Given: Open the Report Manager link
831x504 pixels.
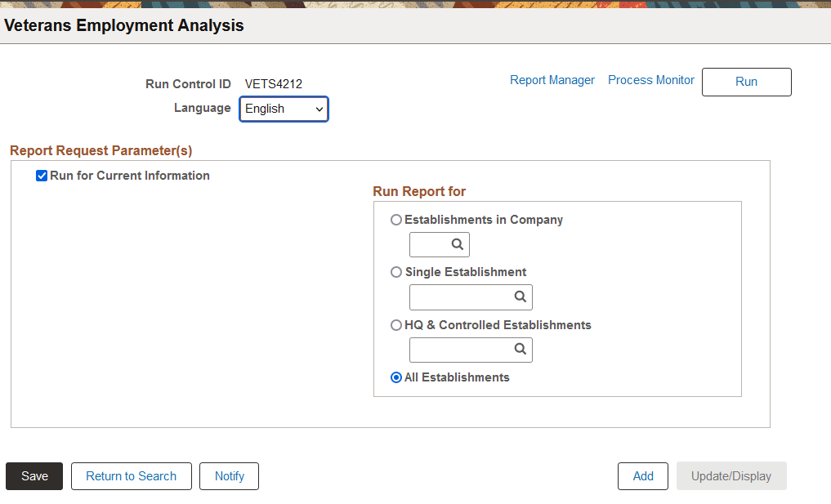Looking at the screenshot, I should click(x=552, y=80).
